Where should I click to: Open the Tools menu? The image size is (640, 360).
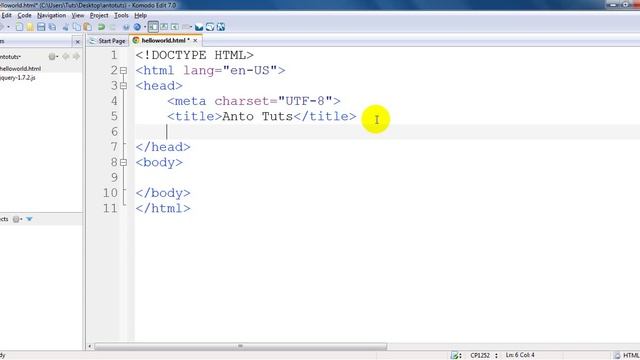pyautogui.click(x=121, y=16)
